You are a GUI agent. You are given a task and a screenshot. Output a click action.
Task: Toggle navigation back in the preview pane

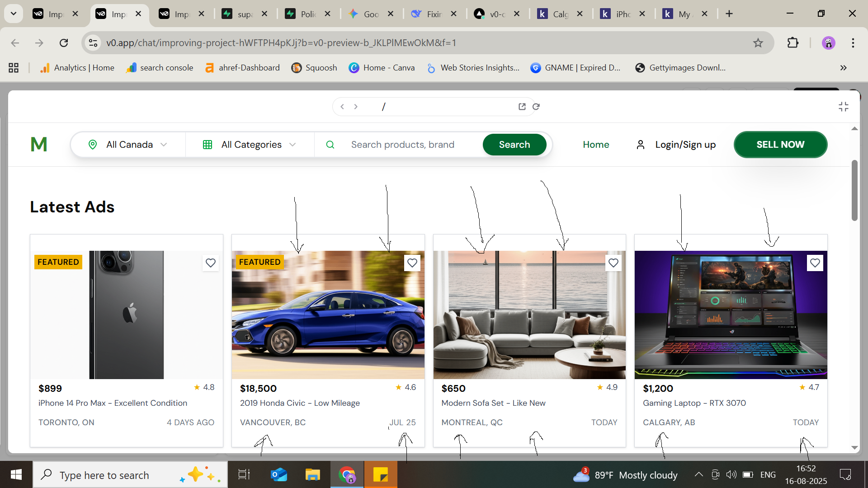tap(342, 106)
